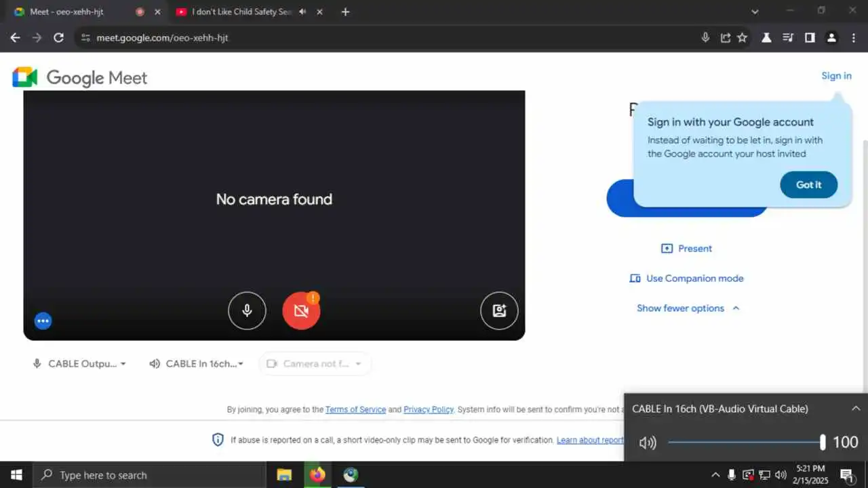Image resolution: width=868 pixels, height=488 pixels.
Task: Open the CABLE In 16ch speaker dropdown
Action: [196, 364]
